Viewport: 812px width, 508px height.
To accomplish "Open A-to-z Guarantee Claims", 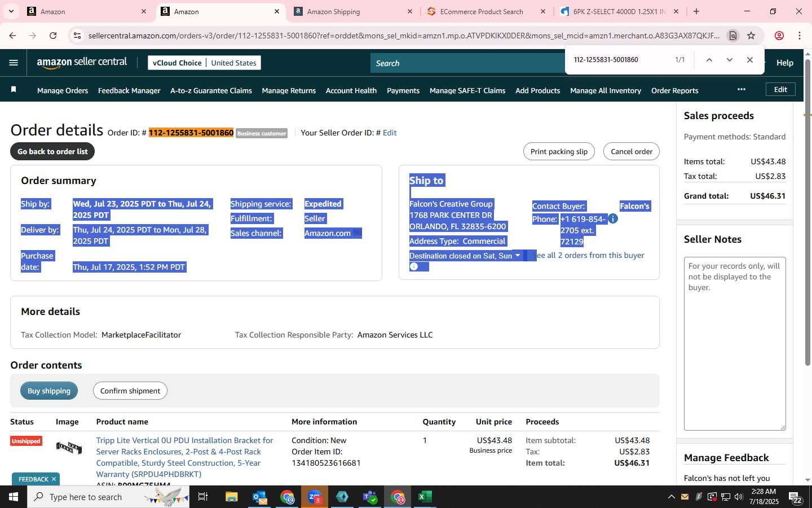I will pos(211,90).
